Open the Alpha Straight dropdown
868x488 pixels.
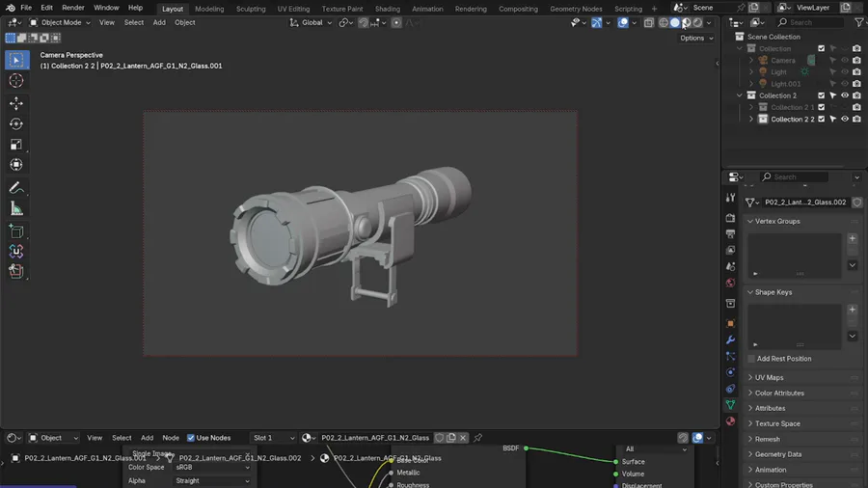tap(212, 481)
